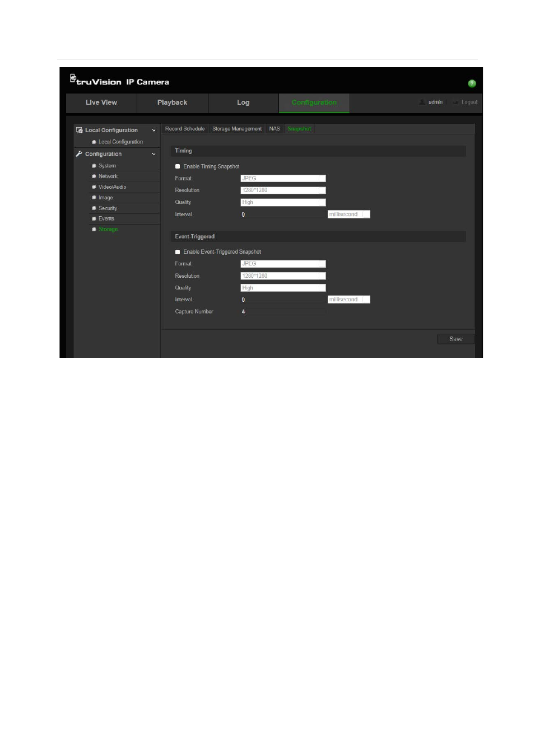Click the Logout link
Viewport: 535px width, 756px height.
point(469,102)
